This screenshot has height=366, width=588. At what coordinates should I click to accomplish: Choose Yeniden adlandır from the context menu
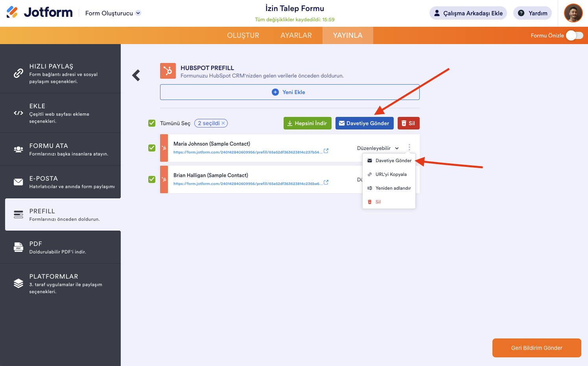(389, 188)
